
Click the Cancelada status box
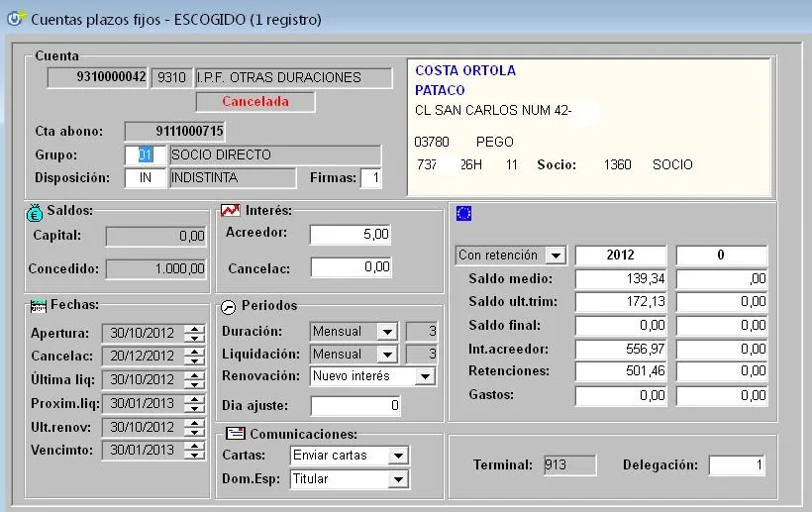pyautogui.click(x=255, y=102)
